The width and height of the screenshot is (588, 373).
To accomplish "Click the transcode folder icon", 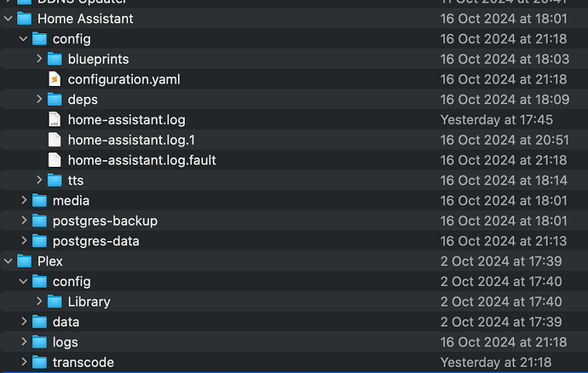I will click(x=39, y=363).
